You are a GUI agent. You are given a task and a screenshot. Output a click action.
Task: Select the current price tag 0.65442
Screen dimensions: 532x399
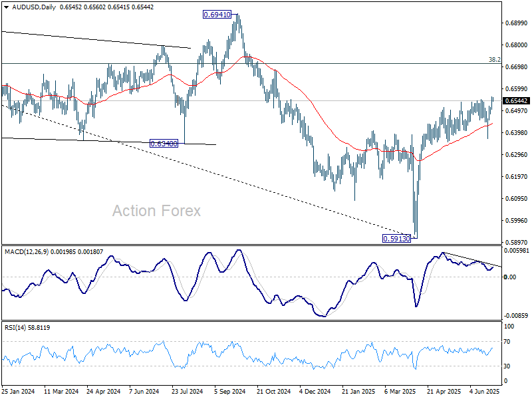(516, 101)
